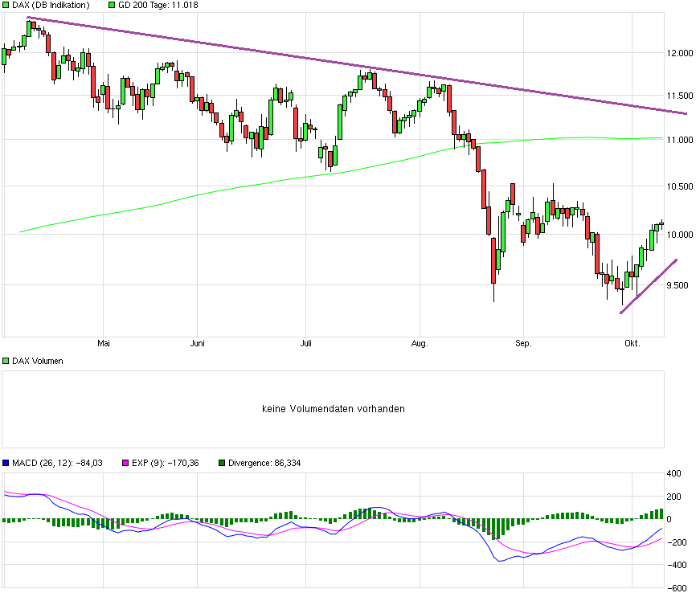The height and width of the screenshot is (597, 700).
Task: Toggle visibility of the MACD indicator
Action: 6,463
